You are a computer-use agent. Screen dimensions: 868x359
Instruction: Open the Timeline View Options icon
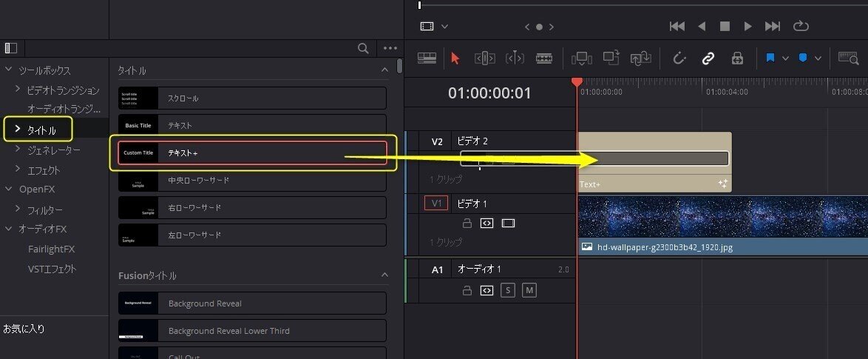click(x=427, y=58)
